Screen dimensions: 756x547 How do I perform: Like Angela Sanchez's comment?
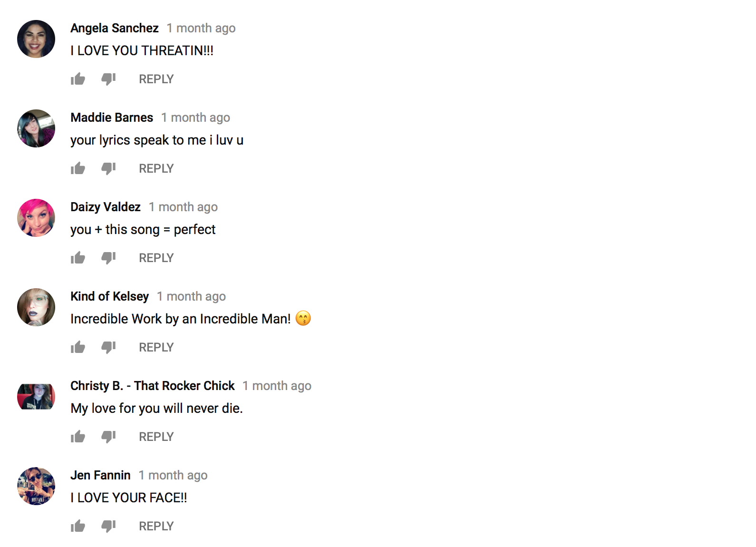pos(78,79)
